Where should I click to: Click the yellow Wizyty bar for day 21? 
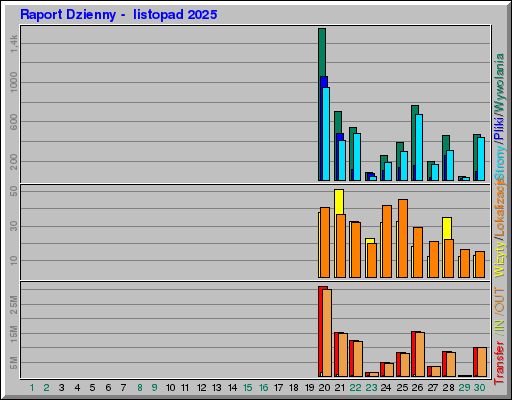coord(339,202)
